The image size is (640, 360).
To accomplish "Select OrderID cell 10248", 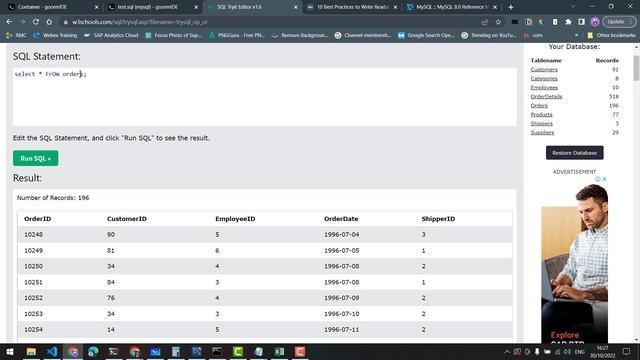I will (33, 235).
